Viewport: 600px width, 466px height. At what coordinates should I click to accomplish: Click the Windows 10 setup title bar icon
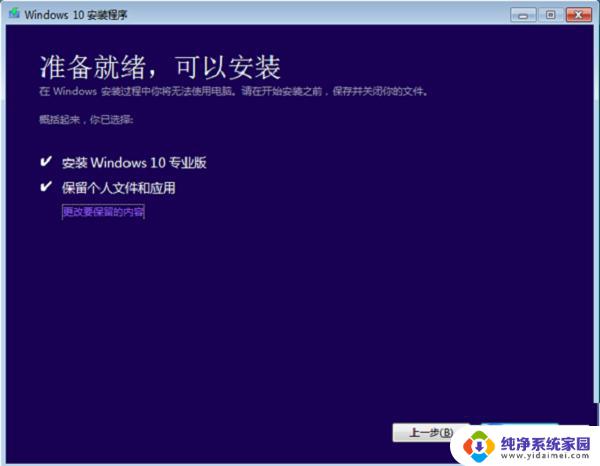pyautogui.click(x=15, y=14)
